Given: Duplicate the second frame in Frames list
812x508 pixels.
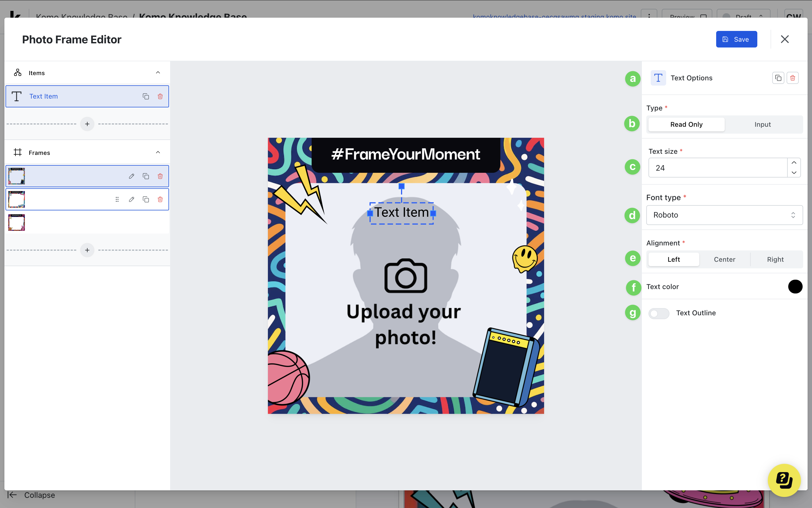Looking at the screenshot, I should (146, 200).
